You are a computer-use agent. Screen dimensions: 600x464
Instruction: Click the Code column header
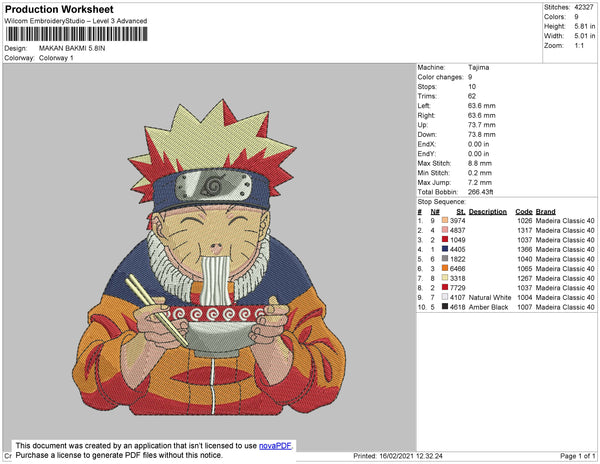[523, 212]
